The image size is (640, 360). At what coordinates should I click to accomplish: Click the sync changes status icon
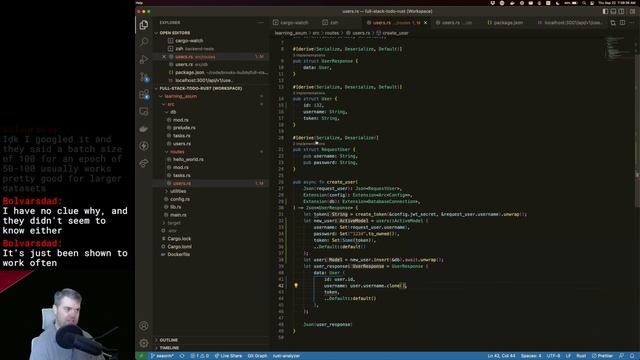coord(182,356)
